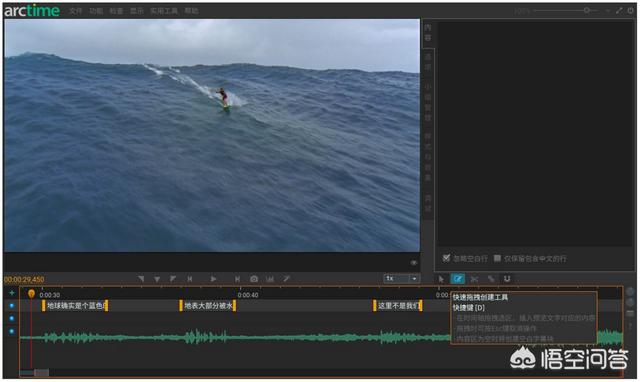Toggle the eye icon below video preview
640x382 pixels.
pyautogui.click(x=413, y=263)
